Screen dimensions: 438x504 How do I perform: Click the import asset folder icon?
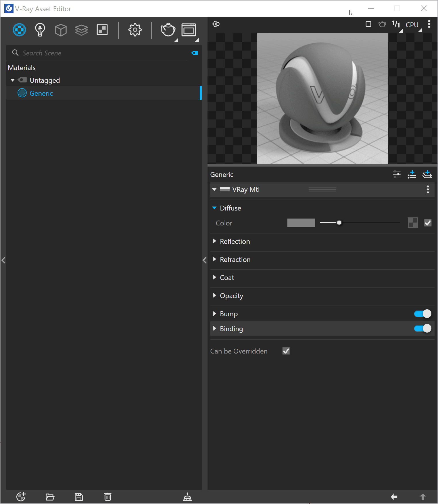[x=50, y=497]
